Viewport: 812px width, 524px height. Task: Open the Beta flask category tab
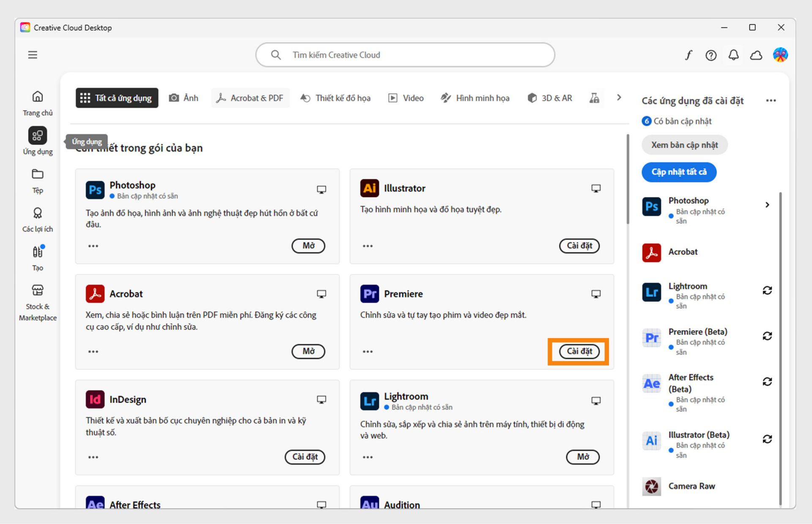(594, 98)
